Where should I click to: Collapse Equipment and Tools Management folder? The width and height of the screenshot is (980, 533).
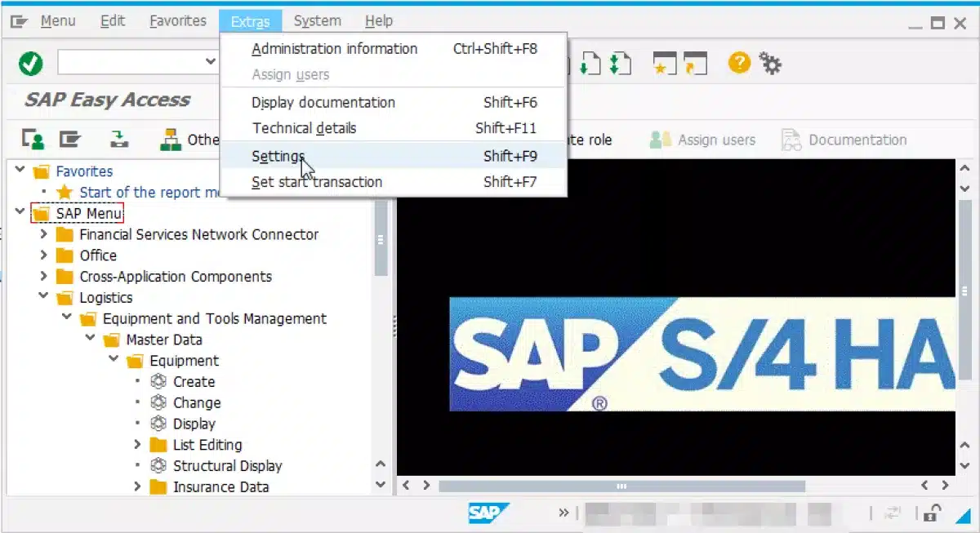[67, 318]
